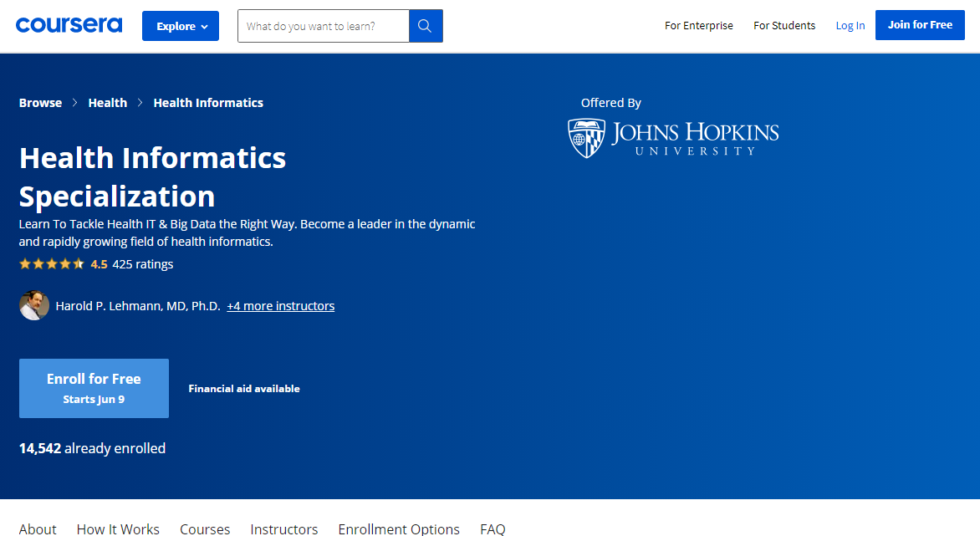Switch to the About tab
980x536 pixels.
click(38, 528)
